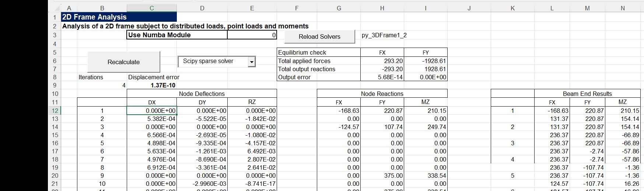Select the Use Numba Module value cell
Screen dimensions: 644x191
click(252, 35)
